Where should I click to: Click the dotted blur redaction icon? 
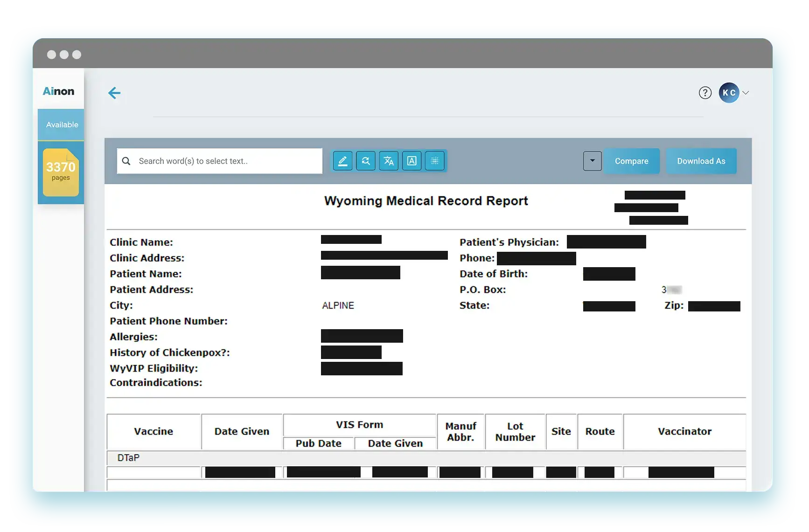tap(434, 161)
